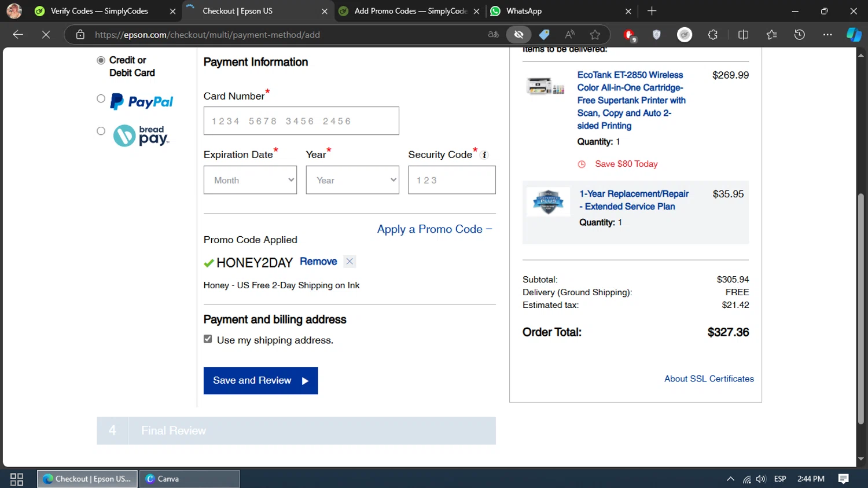868x488 pixels.
Task: Open the favorites list
Action: pos(771,35)
